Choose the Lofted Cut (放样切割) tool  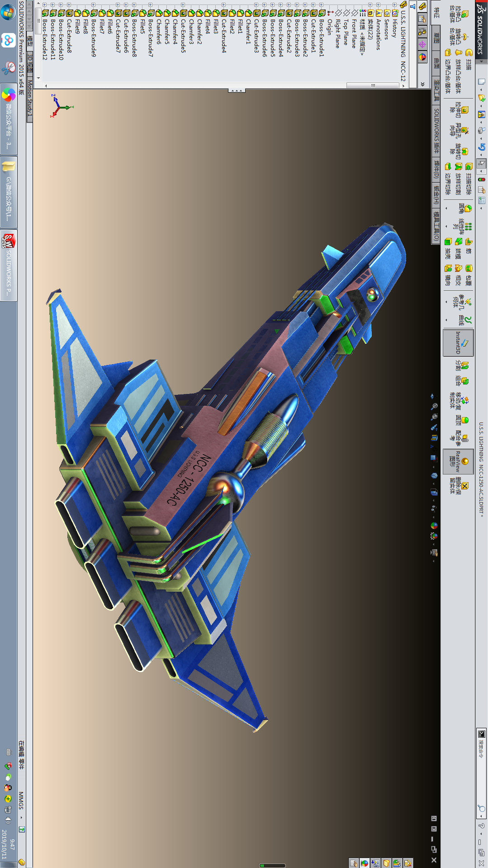pos(458,179)
